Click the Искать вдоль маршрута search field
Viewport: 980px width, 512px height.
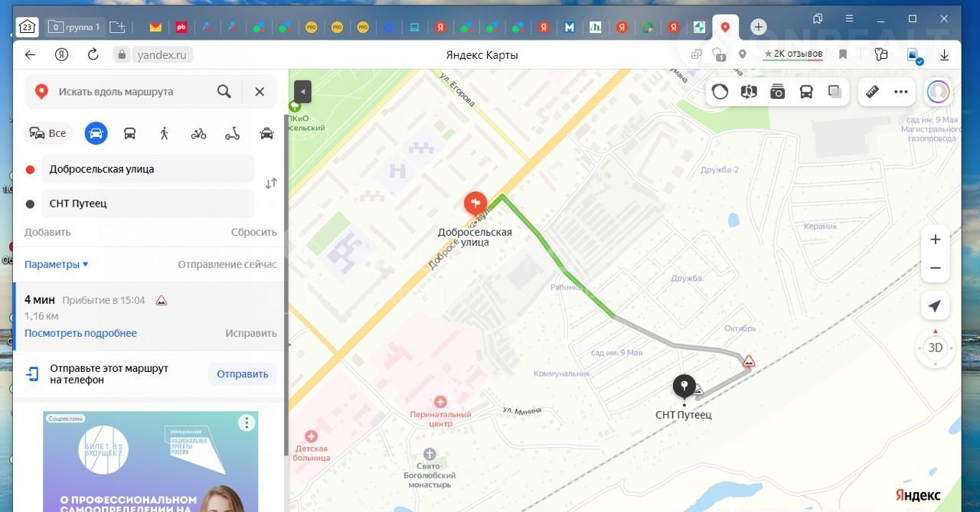click(x=126, y=92)
